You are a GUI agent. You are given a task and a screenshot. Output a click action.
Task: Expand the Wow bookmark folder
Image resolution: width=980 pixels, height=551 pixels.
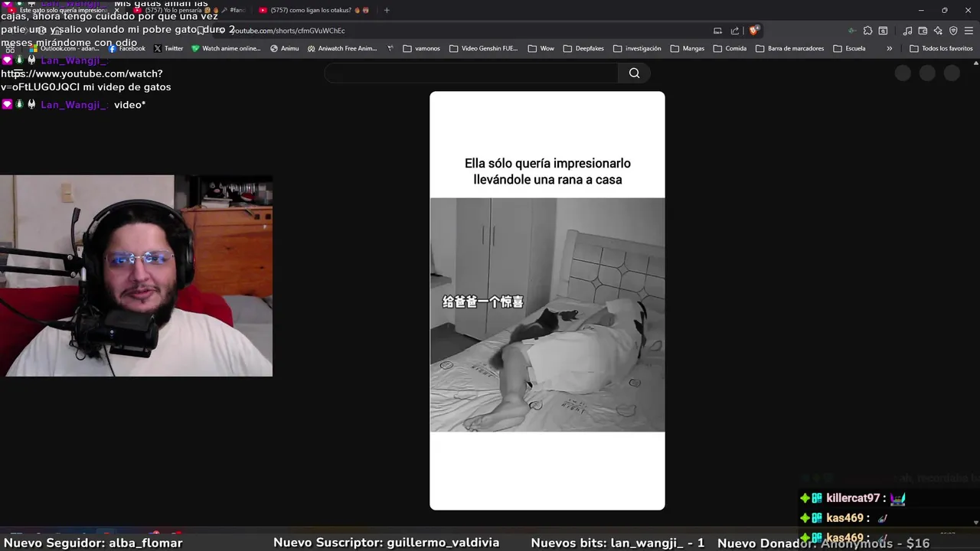click(x=541, y=48)
